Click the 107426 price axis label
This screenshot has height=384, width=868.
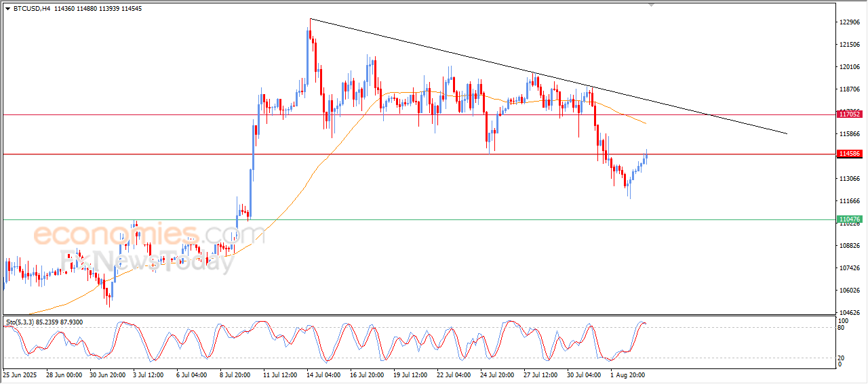[850, 268]
